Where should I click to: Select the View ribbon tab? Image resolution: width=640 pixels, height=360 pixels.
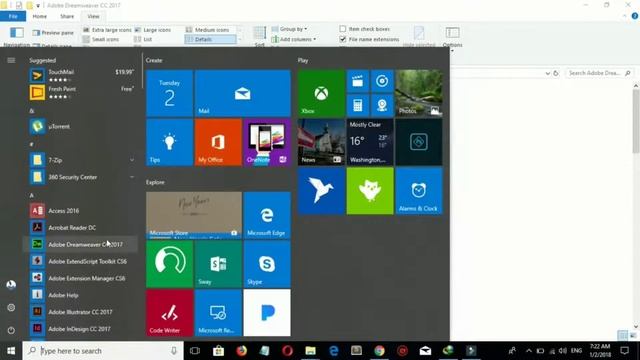click(x=93, y=16)
